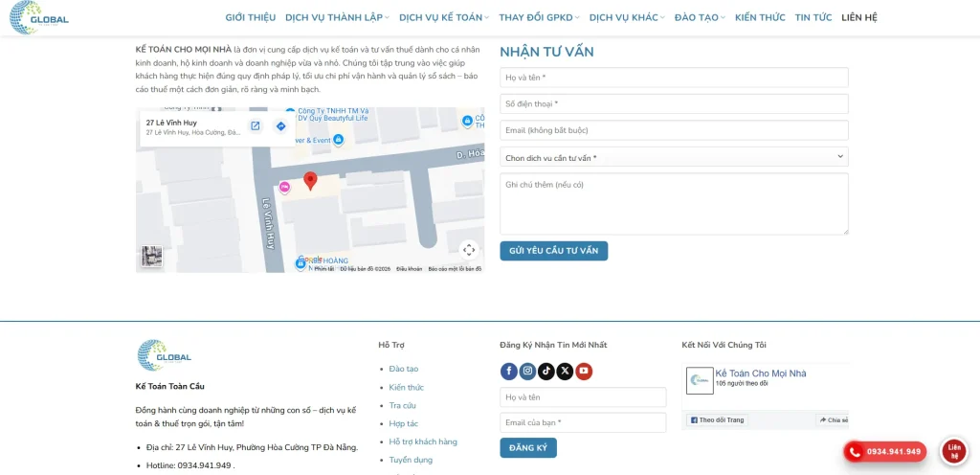Switch map view using satellite thumbnail
This screenshot has height=475, width=980.
152,256
